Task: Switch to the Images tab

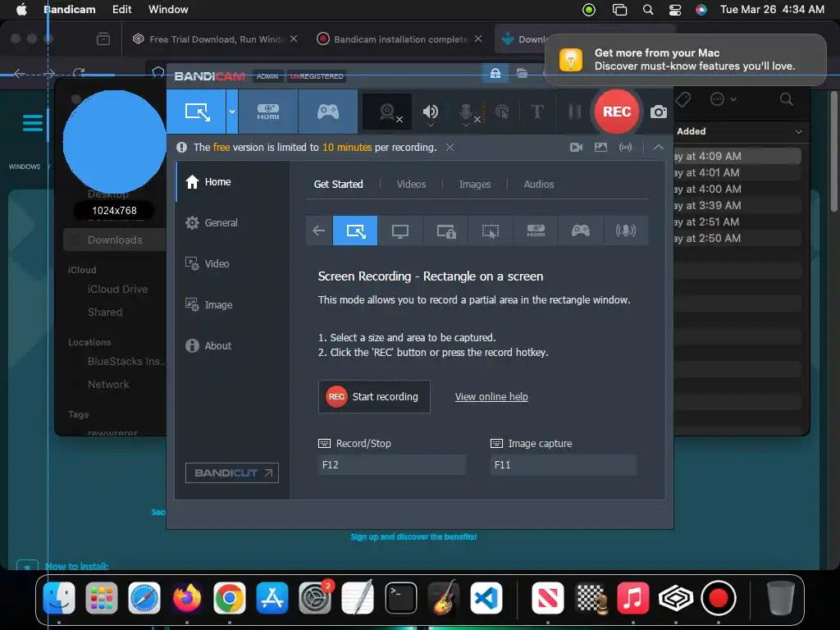Action: [x=475, y=185]
